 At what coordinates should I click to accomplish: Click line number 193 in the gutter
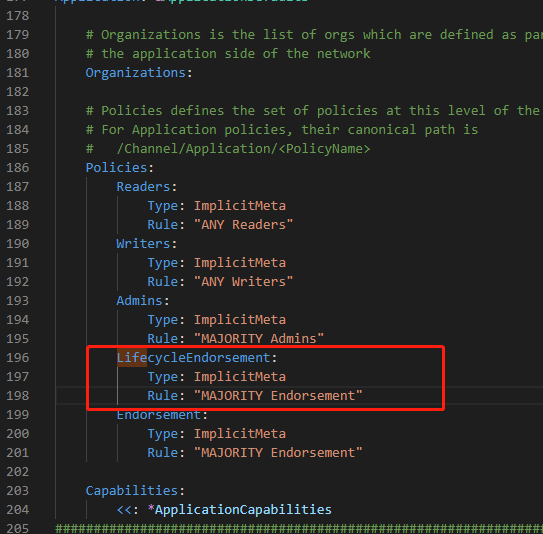click(x=18, y=301)
